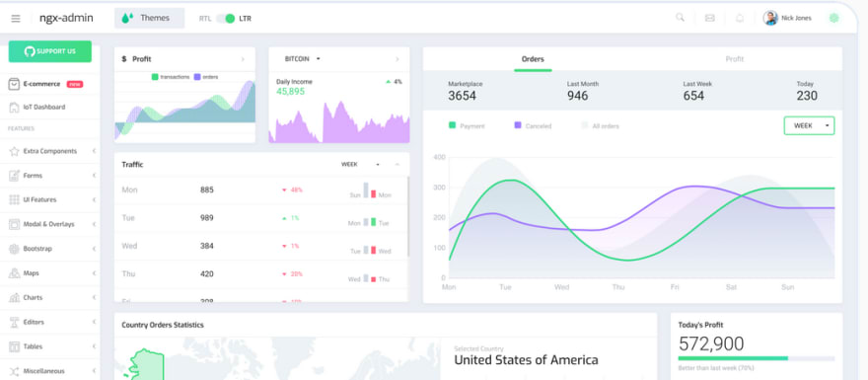
Task: Flip the Bitcoin card with arrow
Action: pos(397,59)
